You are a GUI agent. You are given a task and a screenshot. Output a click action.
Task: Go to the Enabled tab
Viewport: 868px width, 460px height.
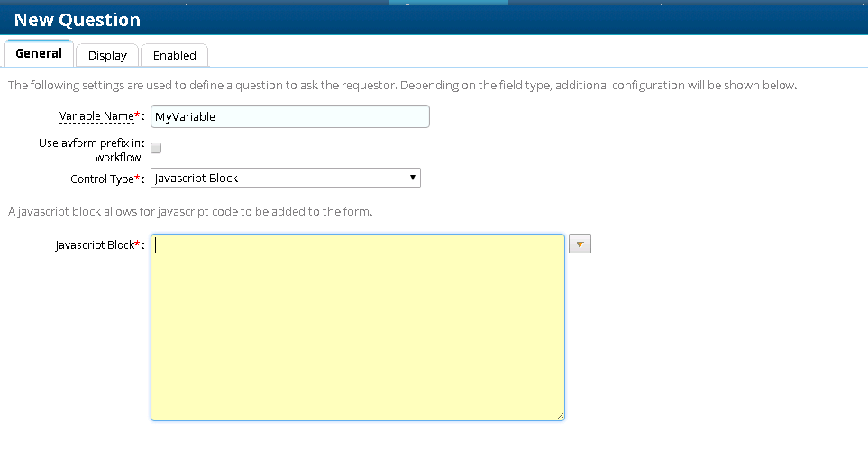tap(174, 55)
